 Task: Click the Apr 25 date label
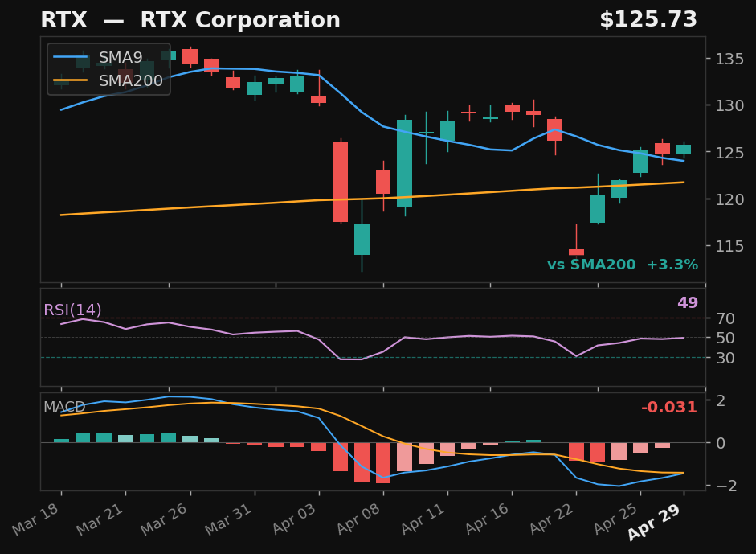pyautogui.click(x=617, y=519)
